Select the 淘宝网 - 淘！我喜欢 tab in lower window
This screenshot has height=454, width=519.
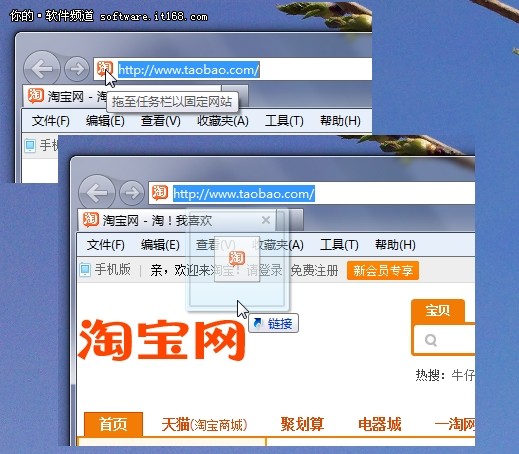pyautogui.click(x=177, y=220)
